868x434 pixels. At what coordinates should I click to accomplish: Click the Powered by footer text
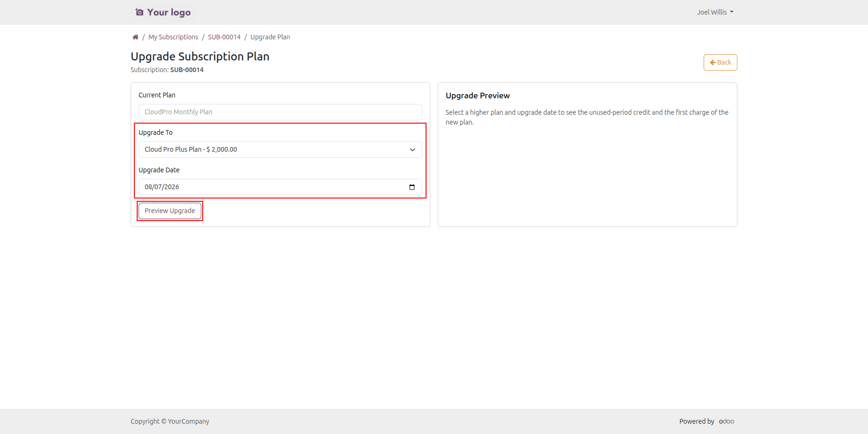point(697,421)
